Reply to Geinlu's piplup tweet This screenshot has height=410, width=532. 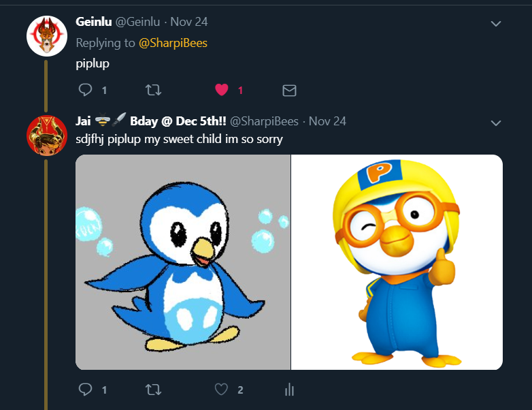click(x=86, y=90)
